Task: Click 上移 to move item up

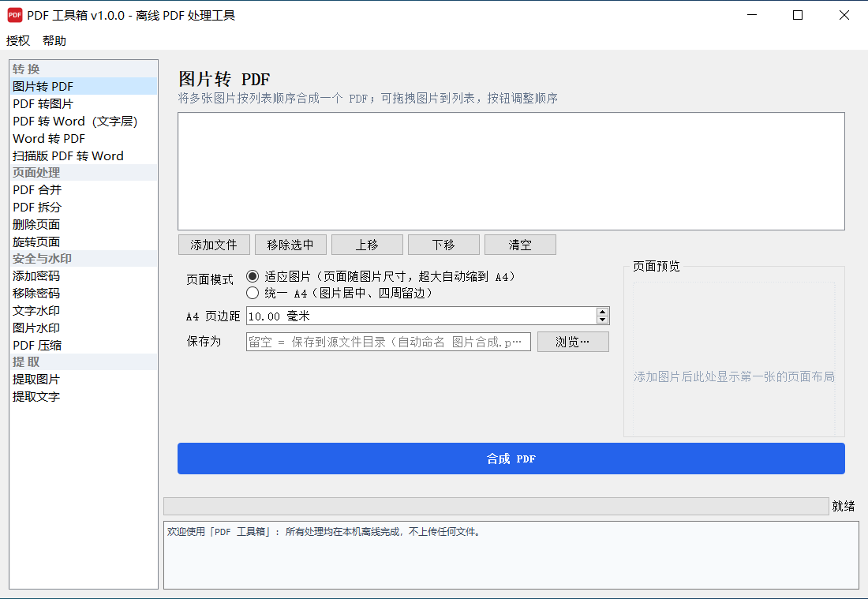Action: (367, 245)
